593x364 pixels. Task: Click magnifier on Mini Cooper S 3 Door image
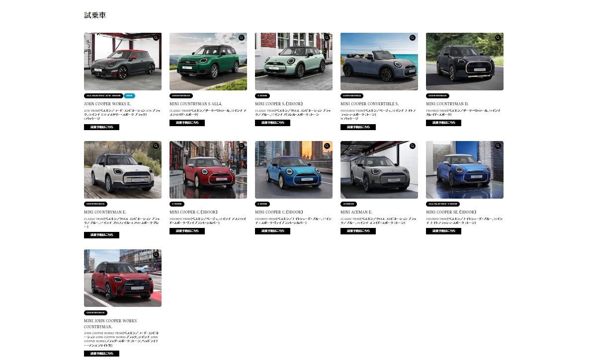coord(327,38)
